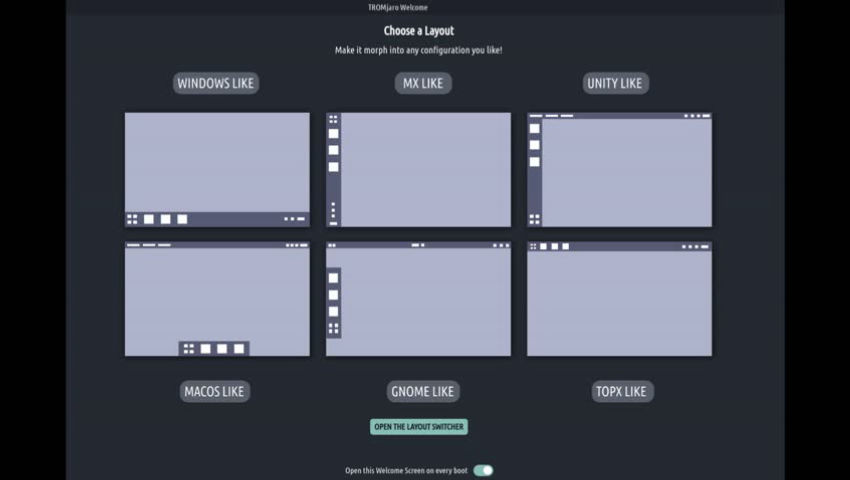The image size is (850, 480).
Task: Click the centered dock in macOS Like preview
Action: pos(214,349)
